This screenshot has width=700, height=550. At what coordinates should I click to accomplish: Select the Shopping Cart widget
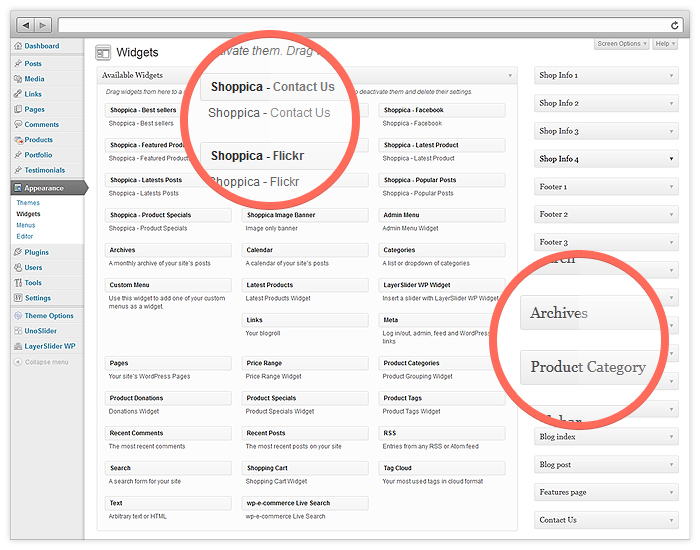[305, 468]
